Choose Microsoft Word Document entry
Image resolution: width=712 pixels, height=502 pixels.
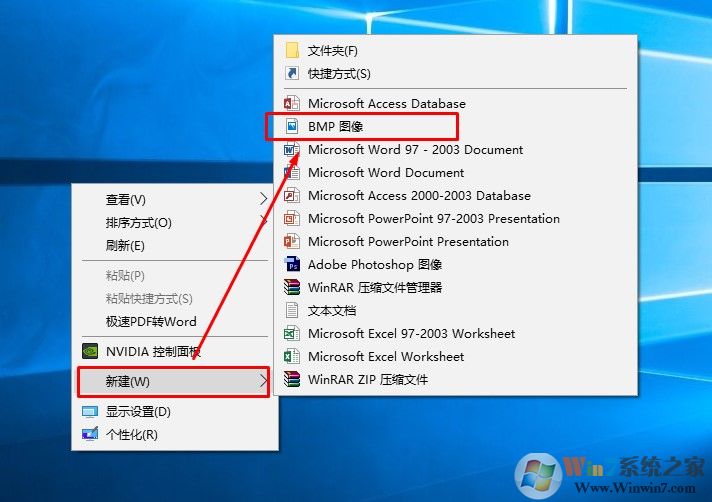tap(455, 172)
